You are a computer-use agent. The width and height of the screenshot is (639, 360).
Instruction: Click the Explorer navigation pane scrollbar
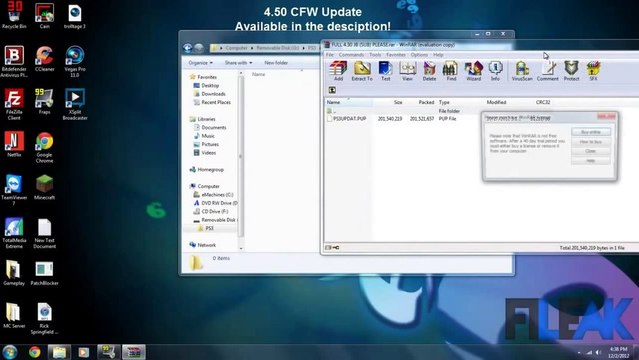click(241, 157)
